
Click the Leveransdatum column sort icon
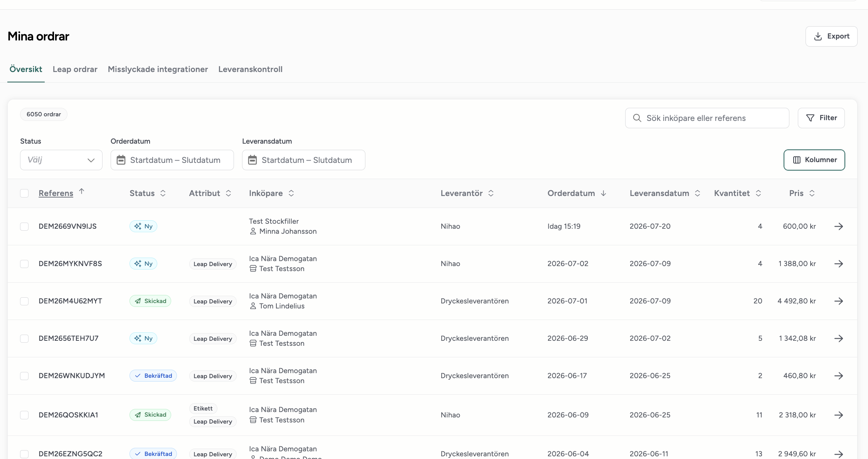(x=698, y=193)
